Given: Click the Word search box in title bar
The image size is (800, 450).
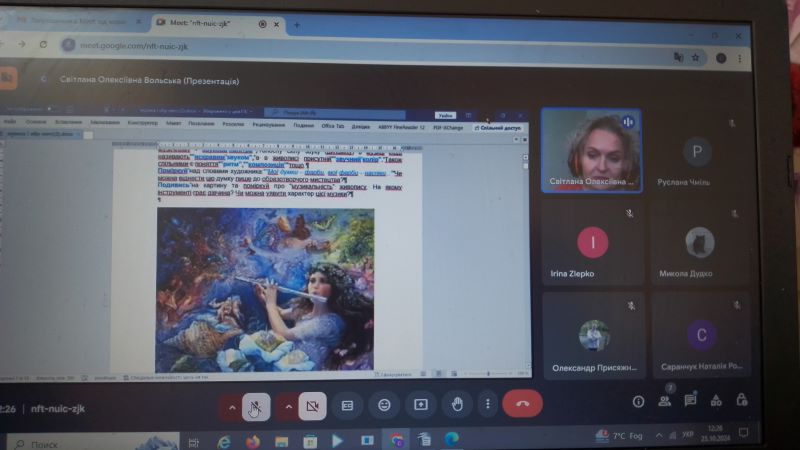Looking at the screenshot, I should [335, 112].
